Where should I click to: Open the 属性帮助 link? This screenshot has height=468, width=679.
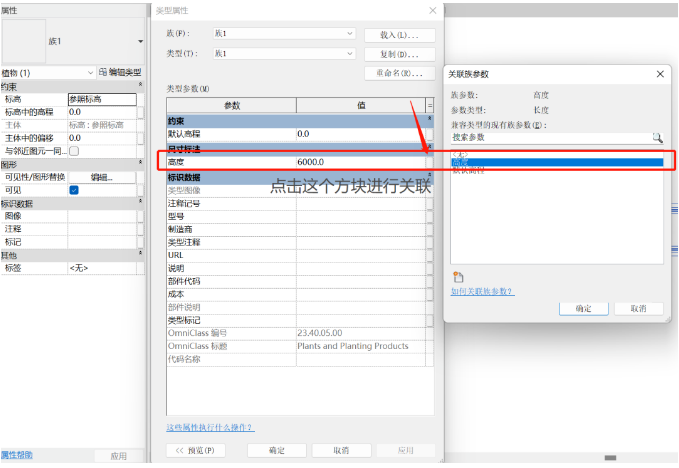pyautogui.click(x=17, y=455)
